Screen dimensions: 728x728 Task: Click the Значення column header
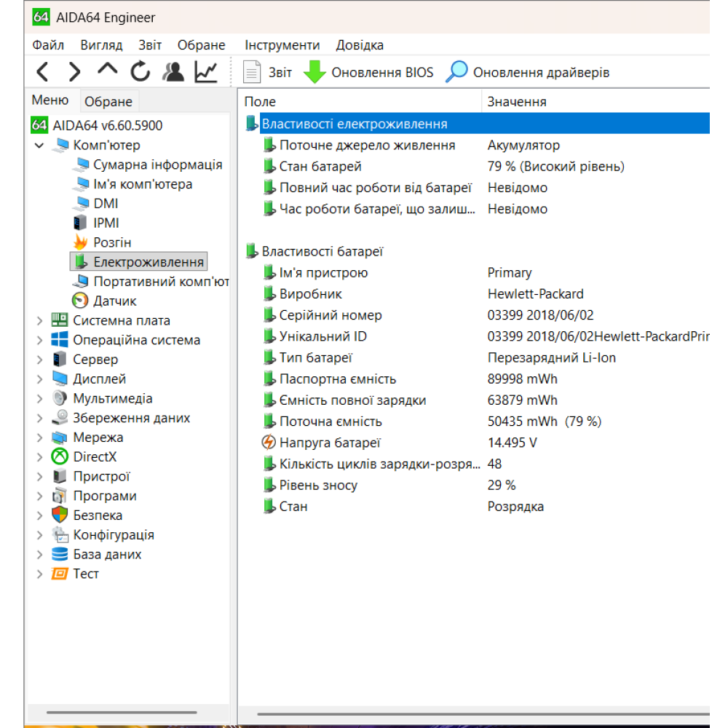point(517,102)
